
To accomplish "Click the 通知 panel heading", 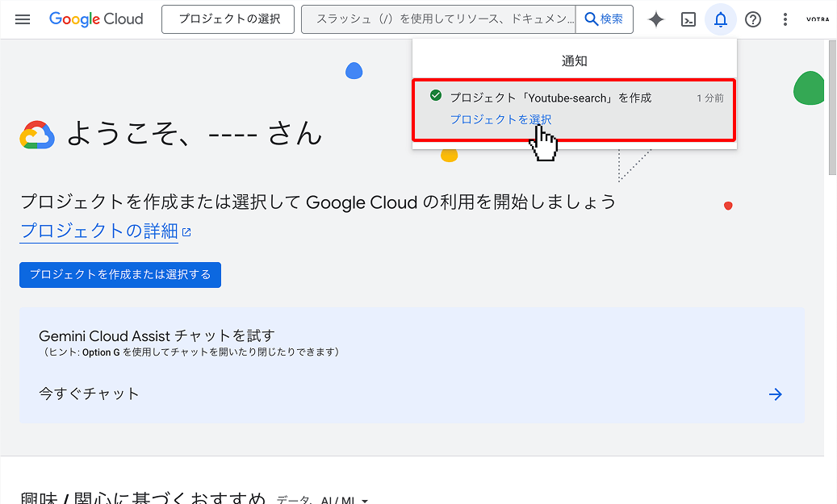I will pyautogui.click(x=575, y=60).
